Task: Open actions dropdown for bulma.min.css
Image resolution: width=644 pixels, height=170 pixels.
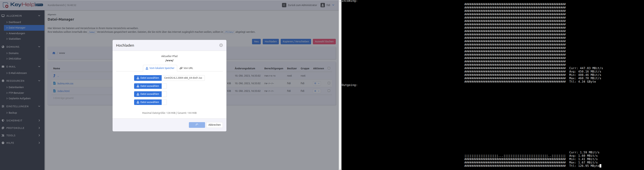Action: (317, 83)
